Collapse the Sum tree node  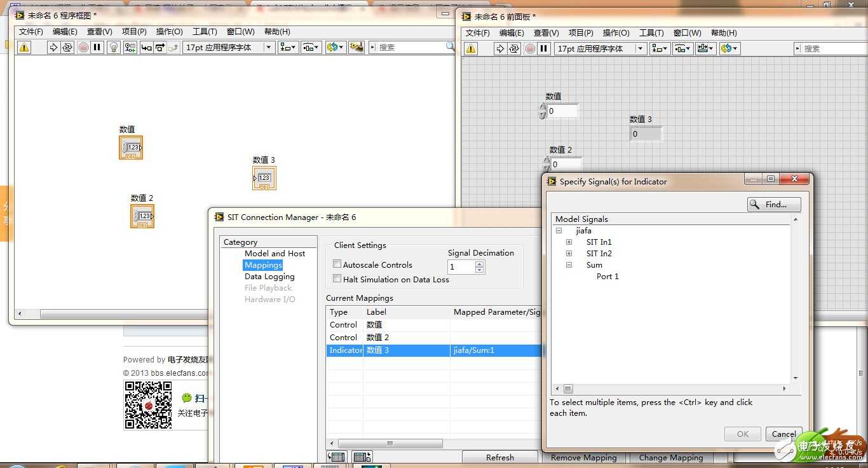pyautogui.click(x=569, y=265)
